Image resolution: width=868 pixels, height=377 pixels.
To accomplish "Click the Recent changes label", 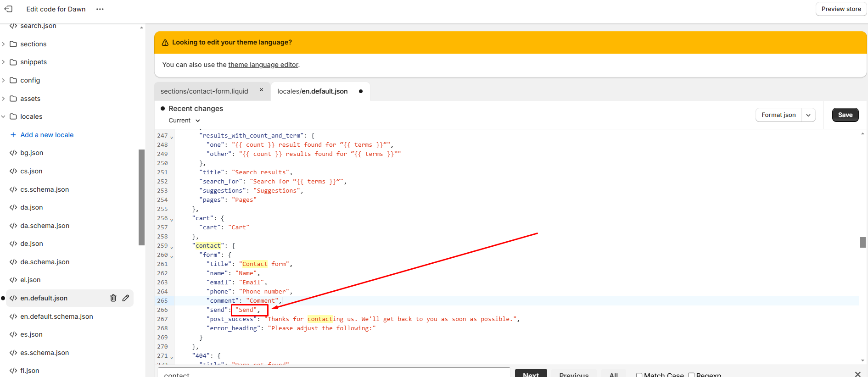I will [196, 109].
